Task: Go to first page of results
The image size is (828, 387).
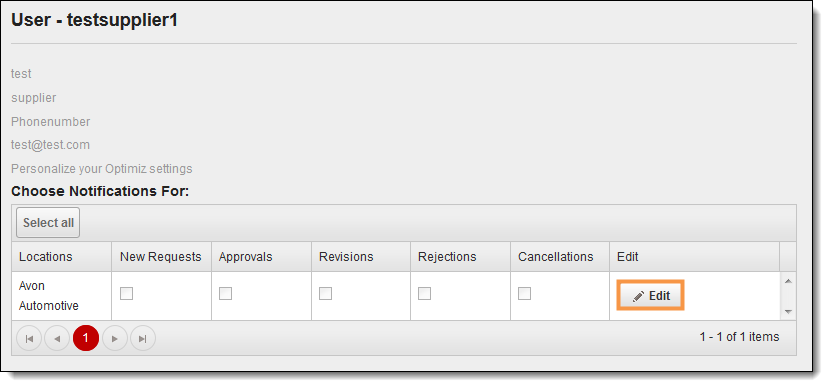Action: pyautogui.click(x=29, y=338)
